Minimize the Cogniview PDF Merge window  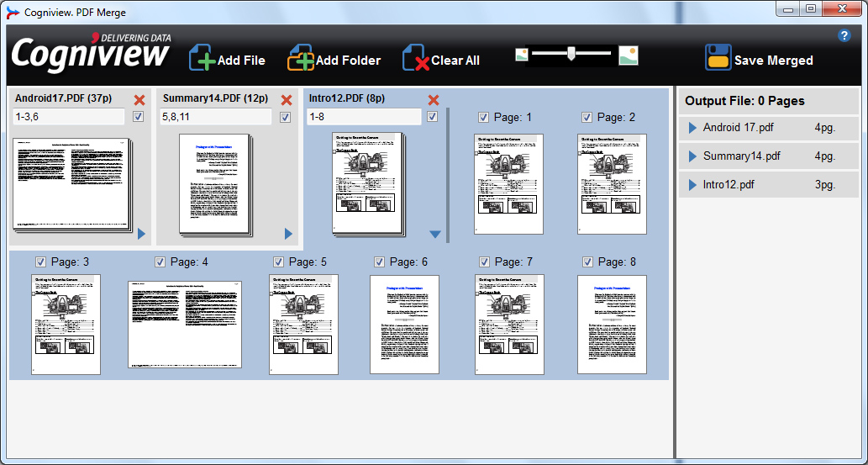coord(788,9)
